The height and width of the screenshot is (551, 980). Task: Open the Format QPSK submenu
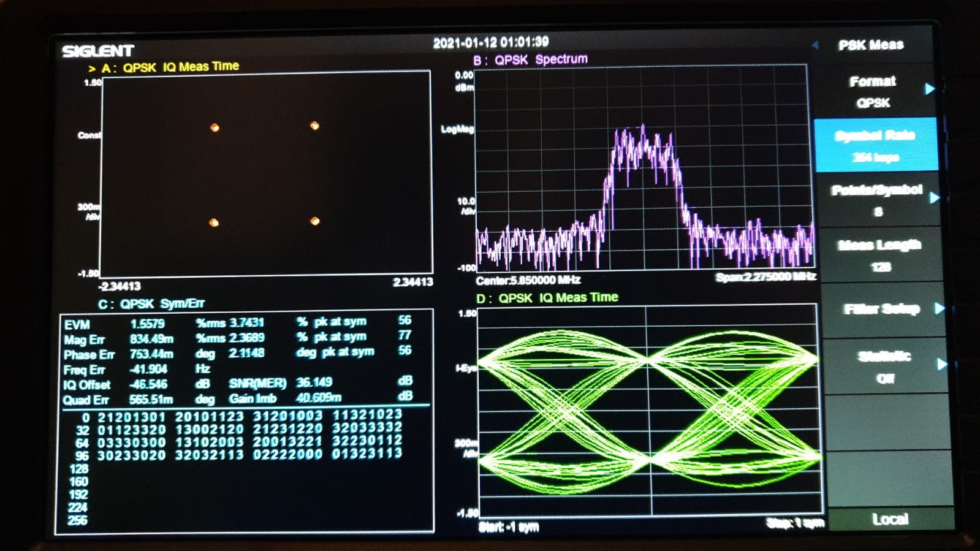point(875,91)
